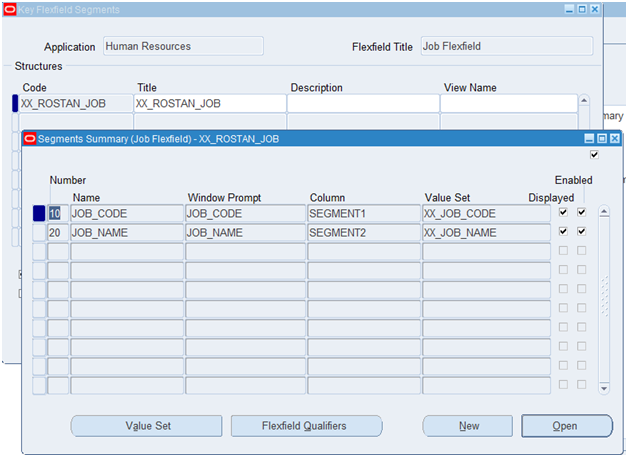
Task: Select segment number 20 field
Action: pos(58,233)
